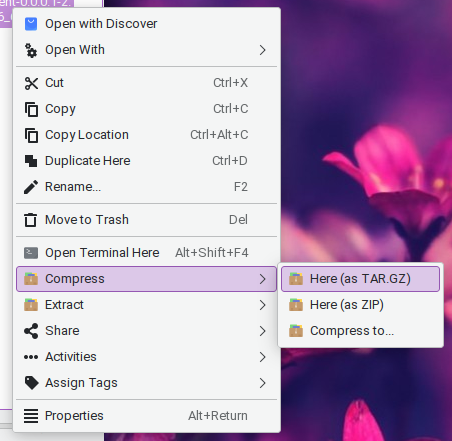The image size is (452, 441).
Task: Click the Copy Location icon
Action: coord(31,135)
